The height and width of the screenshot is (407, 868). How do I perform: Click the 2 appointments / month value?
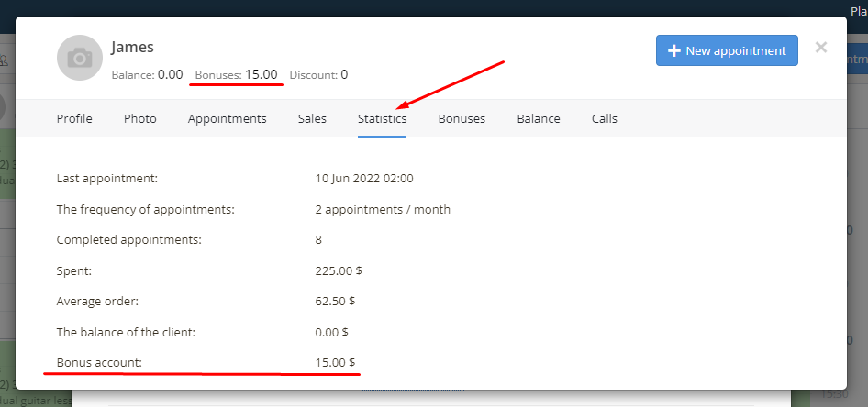[383, 210]
